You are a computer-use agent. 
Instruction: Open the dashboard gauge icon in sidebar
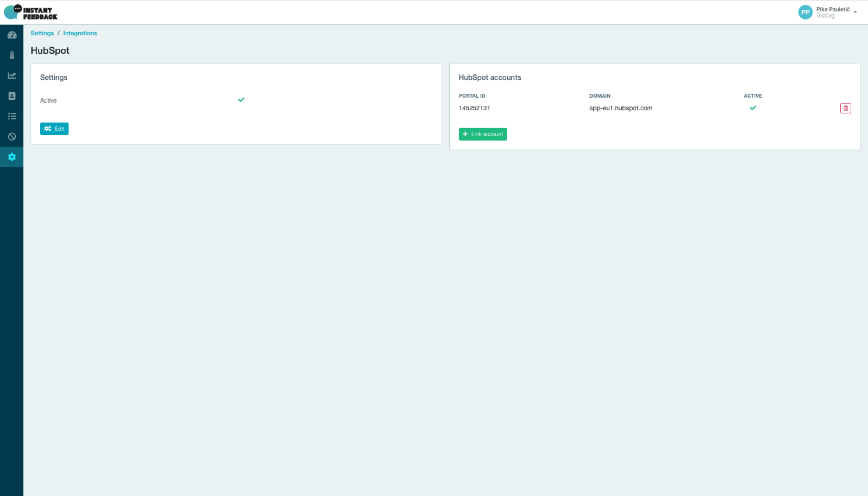pyautogui.click(x=12, y=35)
